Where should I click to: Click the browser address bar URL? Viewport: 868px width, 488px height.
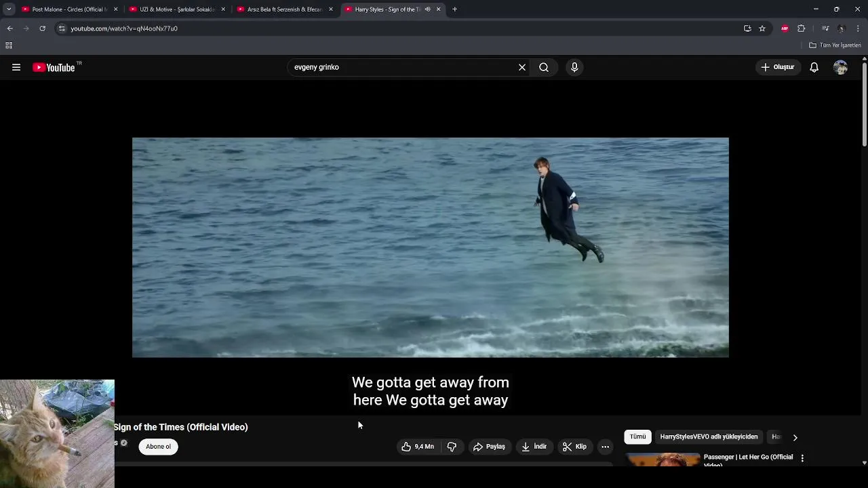(x=124, y=28)
